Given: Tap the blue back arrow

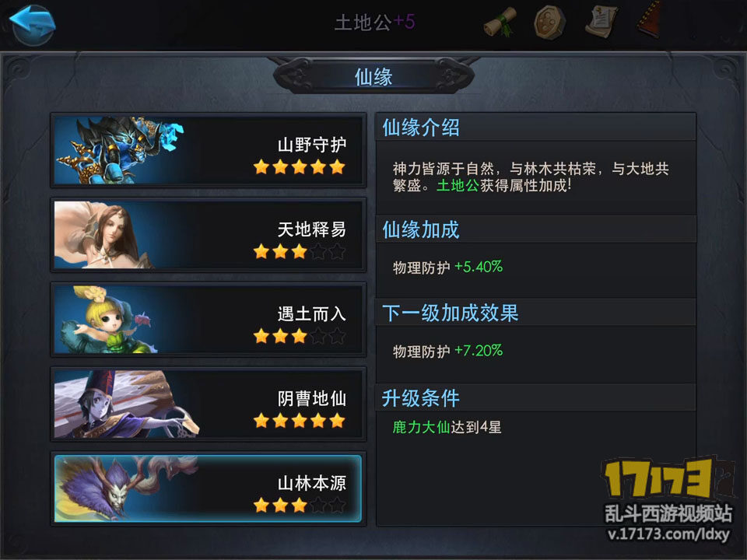Looking at the screenshot, I should tap(33, 24).
